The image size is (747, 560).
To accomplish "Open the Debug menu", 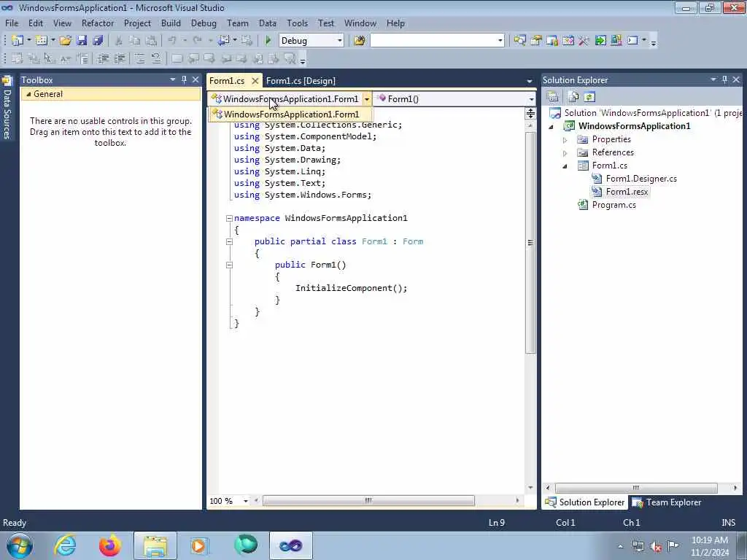I will (204, 23).
